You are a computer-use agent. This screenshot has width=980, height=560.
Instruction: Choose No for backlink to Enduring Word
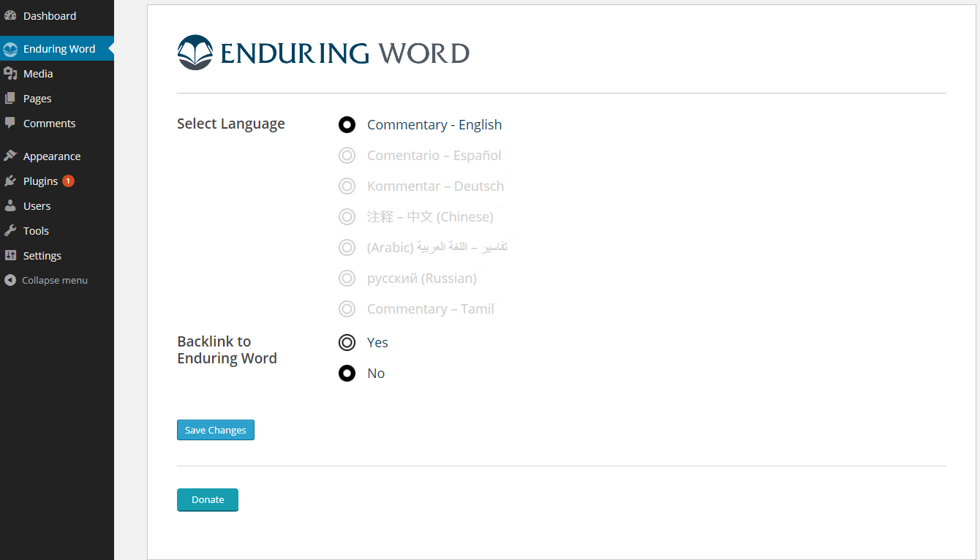[347, 374]
